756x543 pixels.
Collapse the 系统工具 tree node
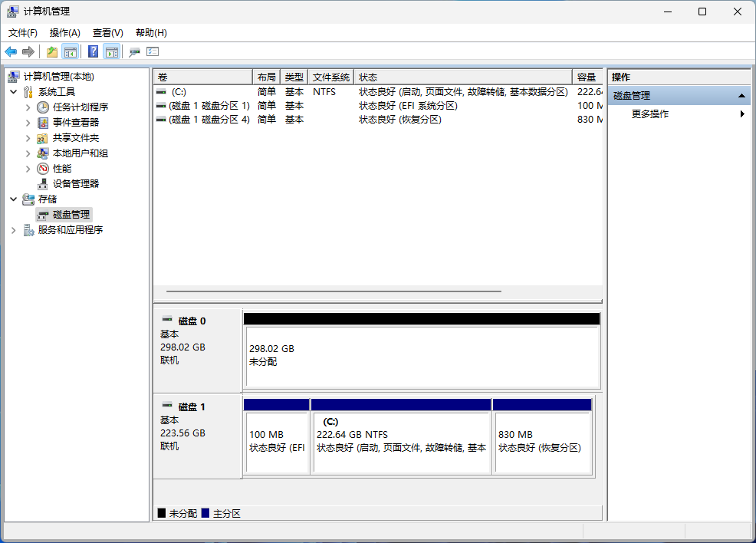pos(13,92)
